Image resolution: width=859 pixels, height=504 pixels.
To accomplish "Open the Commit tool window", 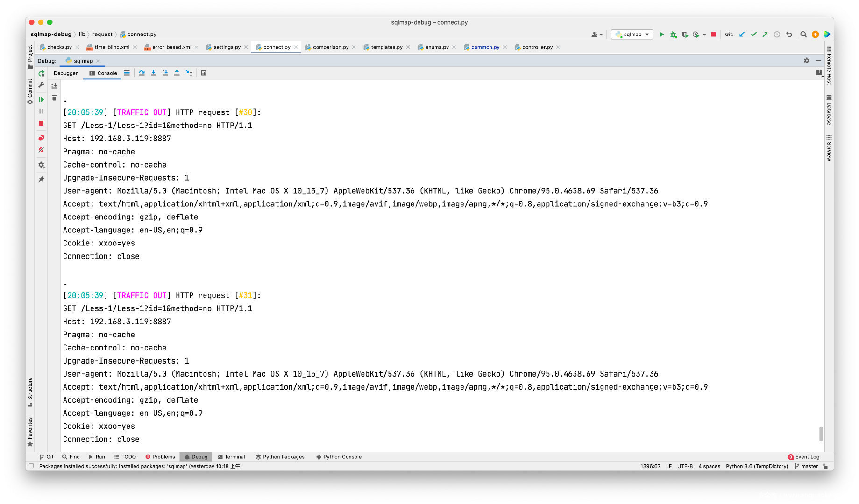I will (30, 91).
